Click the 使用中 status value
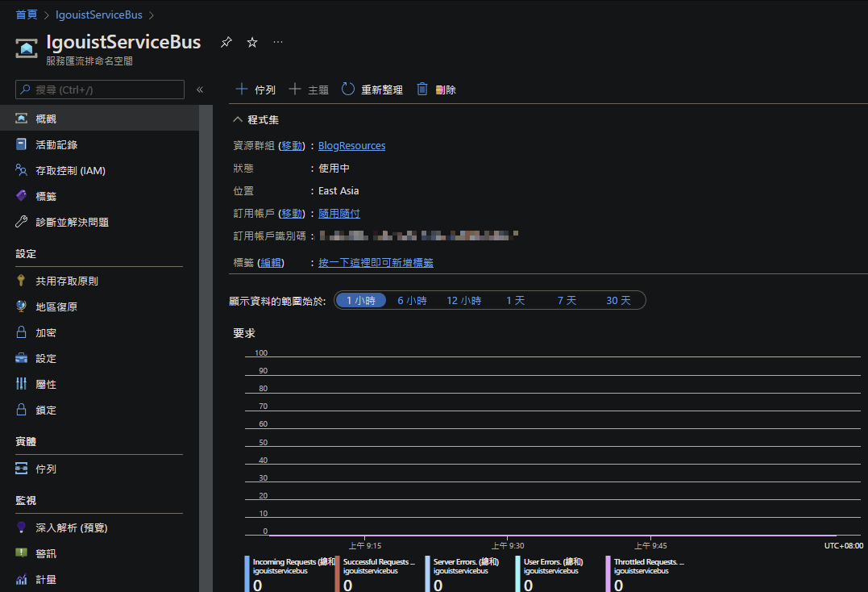 coord(334,169)
